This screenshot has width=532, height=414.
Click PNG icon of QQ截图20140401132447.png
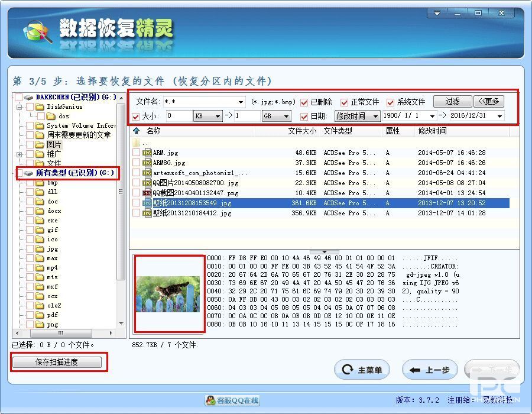(x=147, y=193)
